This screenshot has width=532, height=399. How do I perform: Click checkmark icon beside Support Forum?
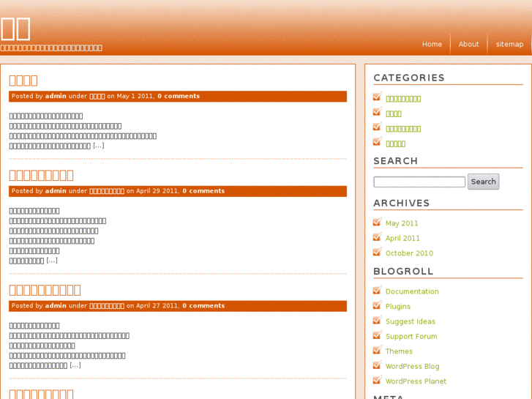pos(378,335)
